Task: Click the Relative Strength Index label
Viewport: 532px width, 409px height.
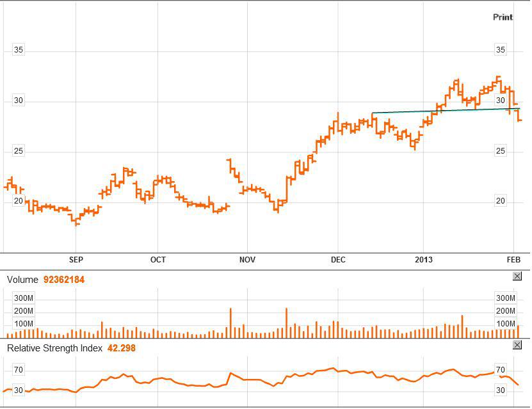Action: 54,348
